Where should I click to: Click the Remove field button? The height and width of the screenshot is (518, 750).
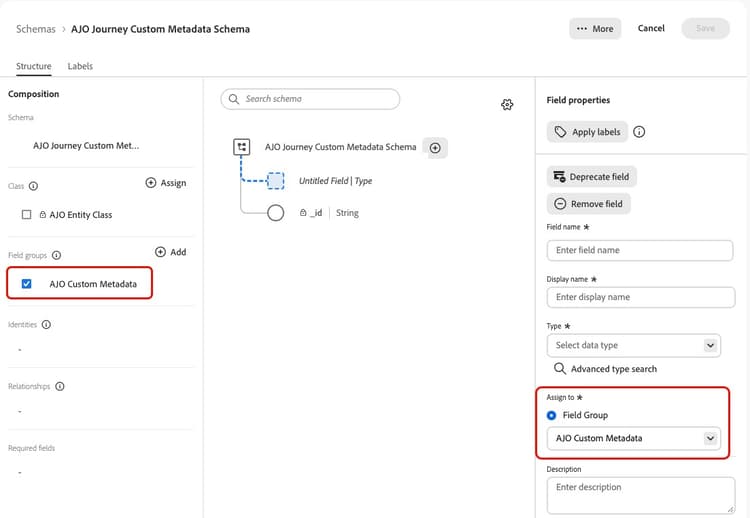click(x=588, y=204)
